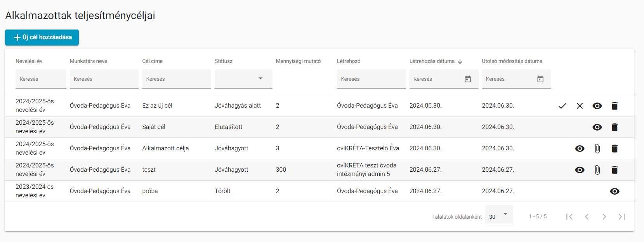Image resolution: width=644 pixels, height=242 pixels.
Task: Open attachments for 'Alkalmazott célja' goal
Action: (597, 148)
